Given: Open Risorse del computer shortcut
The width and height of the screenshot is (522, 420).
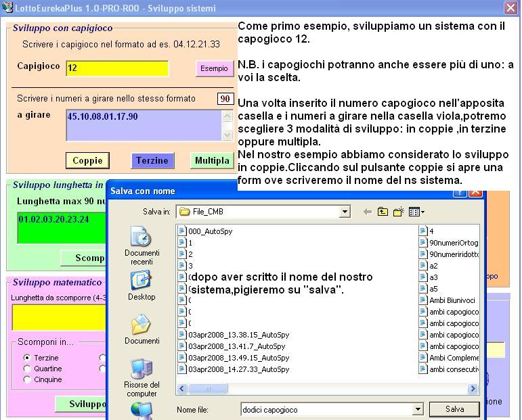Looking at the screenshot, I should (142, 378).
